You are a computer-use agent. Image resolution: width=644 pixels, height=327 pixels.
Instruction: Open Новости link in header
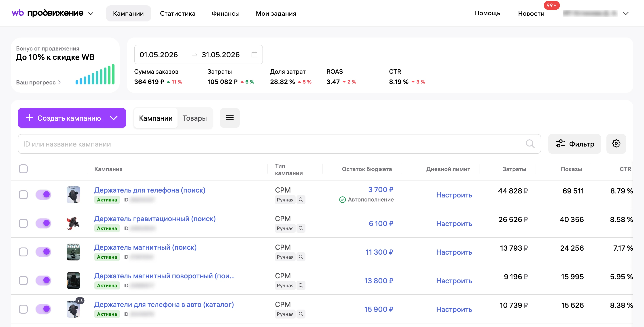(531, 13)
